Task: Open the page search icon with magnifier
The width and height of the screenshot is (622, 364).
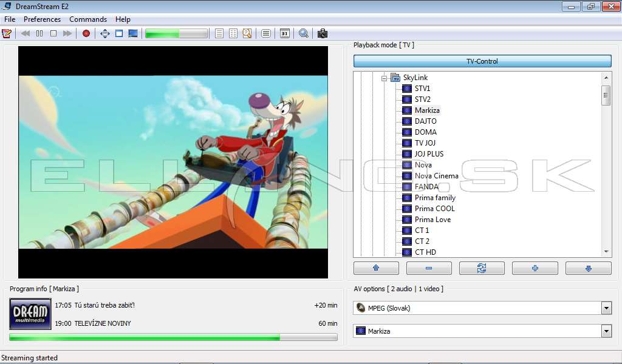Action: click(247, 33)
